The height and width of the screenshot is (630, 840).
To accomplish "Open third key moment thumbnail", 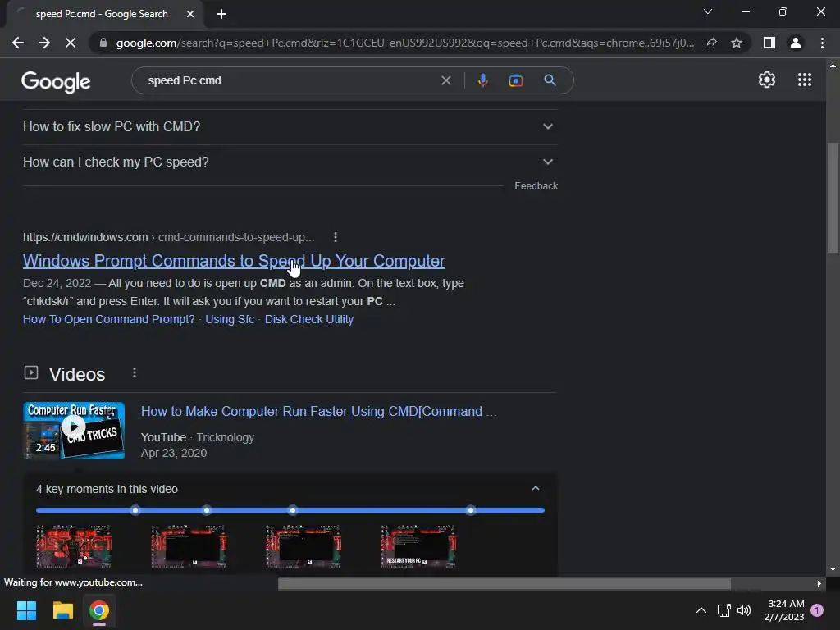I will (304, 546).
